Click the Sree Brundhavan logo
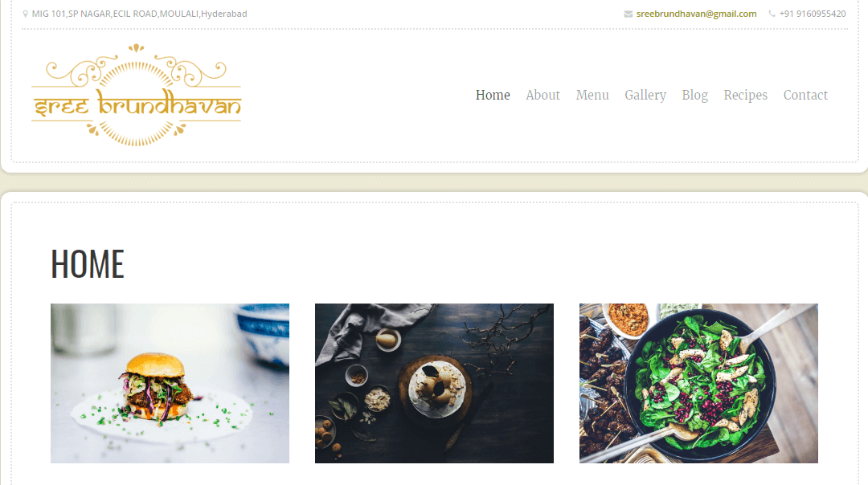Screen dimensions: 868x485 coord(136,95)
